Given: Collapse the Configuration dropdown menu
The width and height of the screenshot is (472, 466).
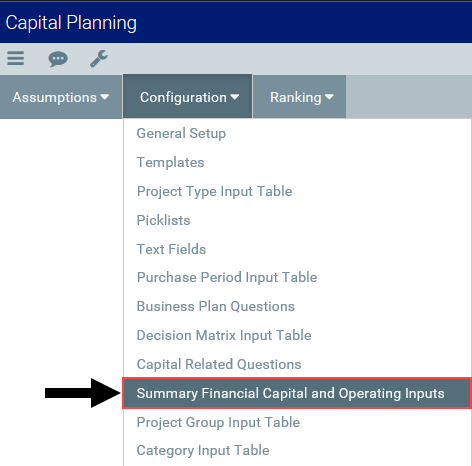Looking at the screenshot, I should tap(187, 96).
